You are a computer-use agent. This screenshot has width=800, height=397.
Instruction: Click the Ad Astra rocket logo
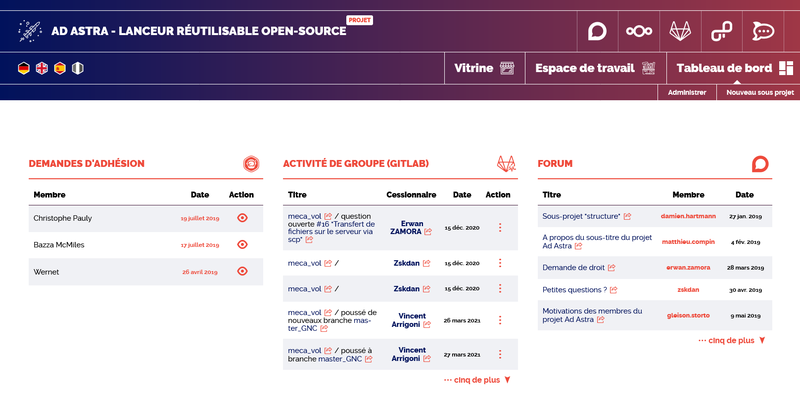pyautogui.click(x=30, y=31)
